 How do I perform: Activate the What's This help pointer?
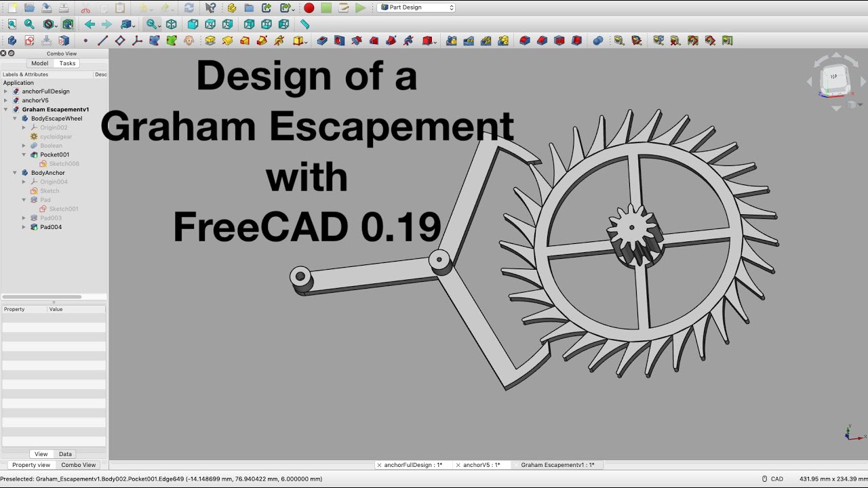tap(210, 7)
